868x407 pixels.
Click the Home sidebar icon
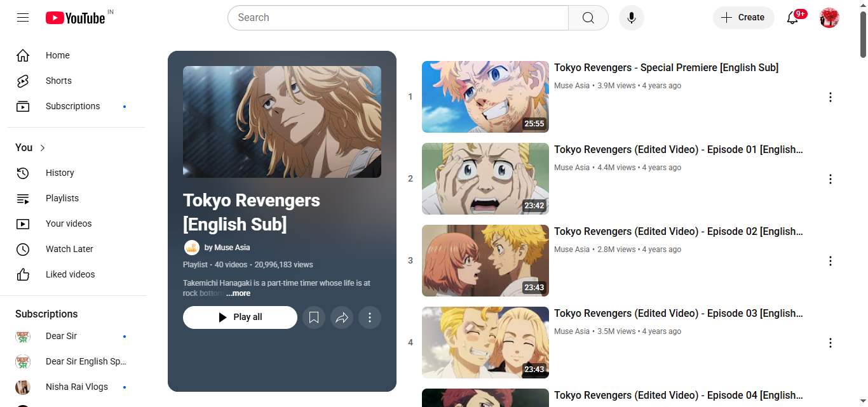(x=23, y=55)
